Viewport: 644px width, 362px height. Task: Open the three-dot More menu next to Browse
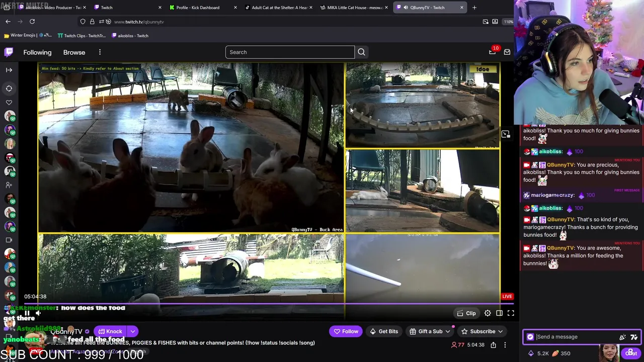pos(100,52)
